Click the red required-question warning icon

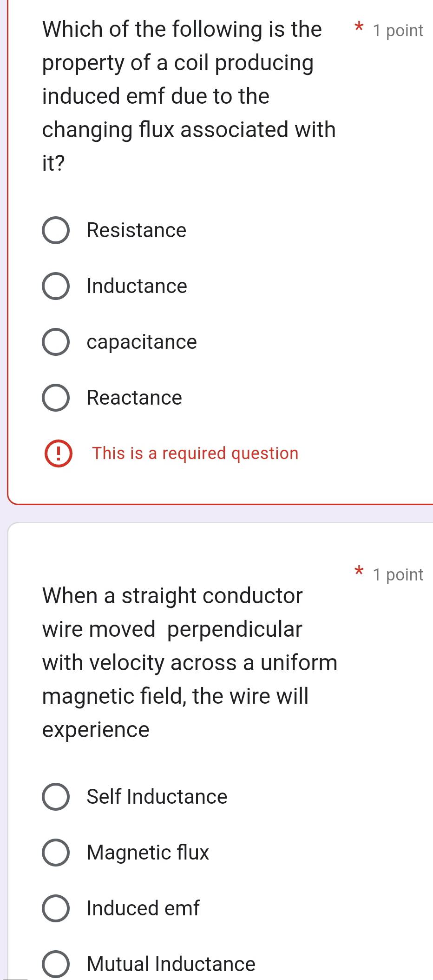[x=58, y=453]
